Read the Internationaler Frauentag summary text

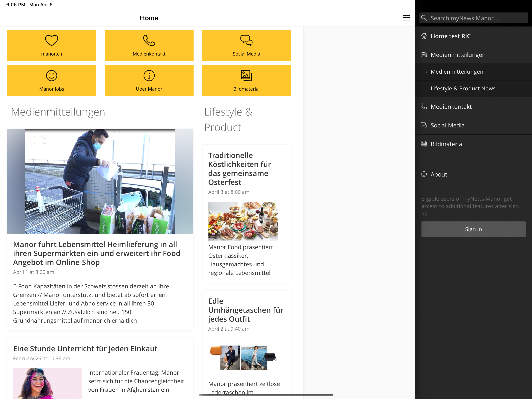pyautogui.click(x=136, y=381)
